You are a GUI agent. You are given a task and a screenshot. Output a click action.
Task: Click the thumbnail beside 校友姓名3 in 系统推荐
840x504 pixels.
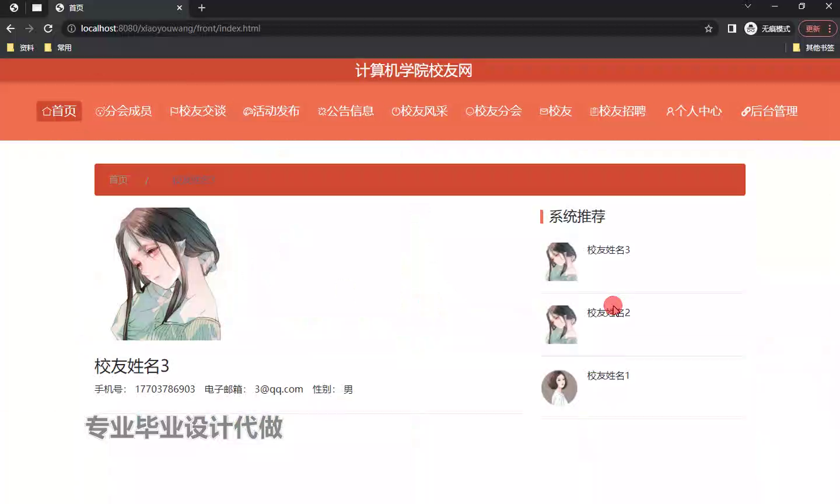[561, 262]
